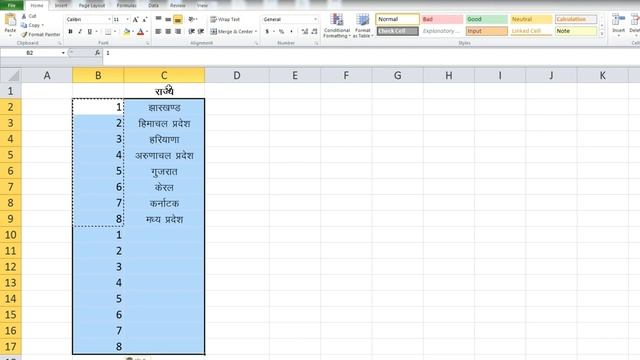Screen dimensions: 640x360
Task: Open the General number format dropdown
Action: click(316, 19)
